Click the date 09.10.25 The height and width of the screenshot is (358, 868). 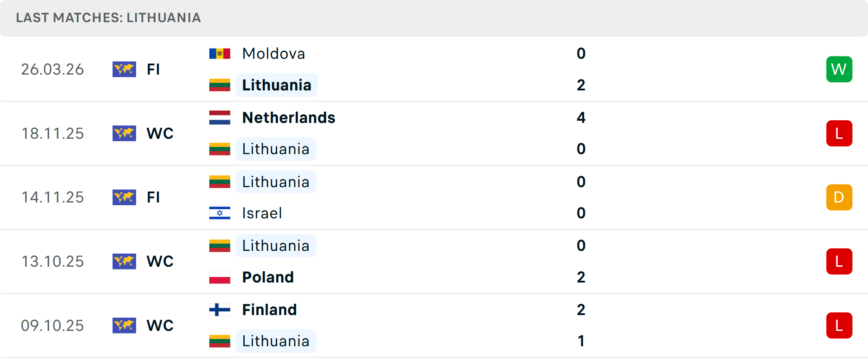tap(52, 325)
